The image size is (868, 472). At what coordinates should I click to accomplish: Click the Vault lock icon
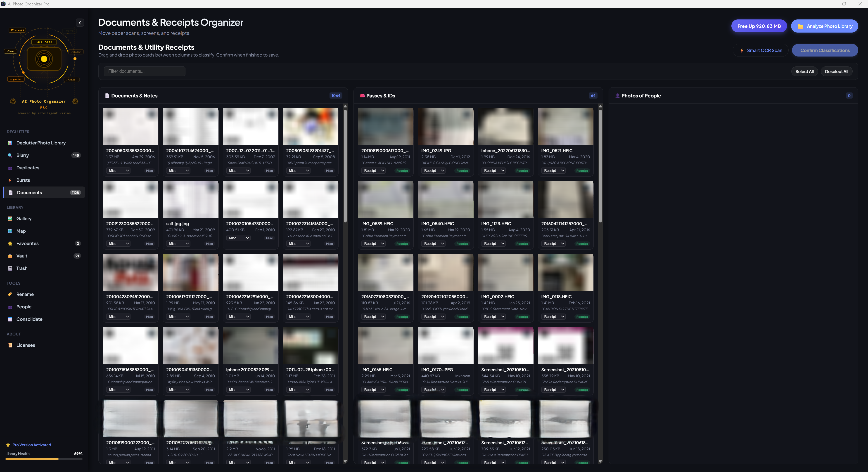10,256
